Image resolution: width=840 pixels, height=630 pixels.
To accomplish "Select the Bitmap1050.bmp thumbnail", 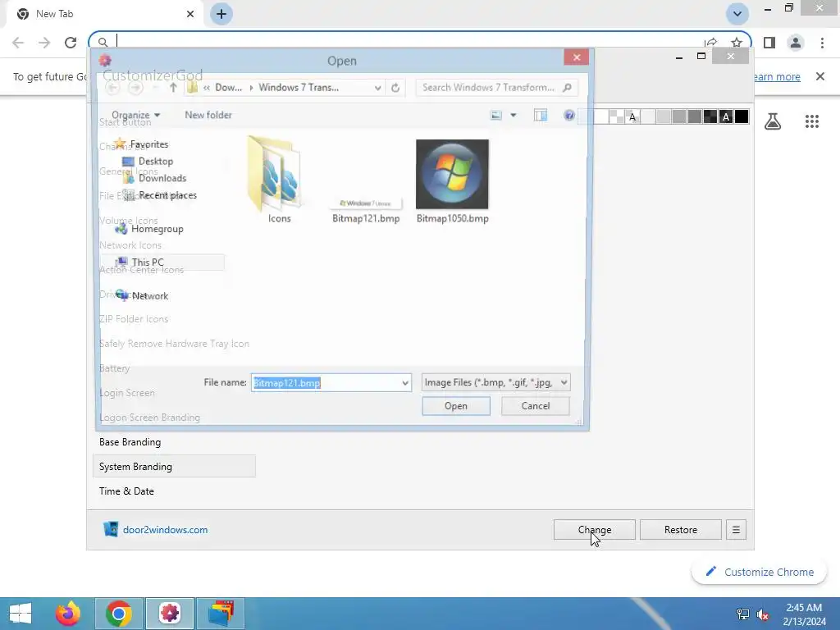I will [452, 175].
